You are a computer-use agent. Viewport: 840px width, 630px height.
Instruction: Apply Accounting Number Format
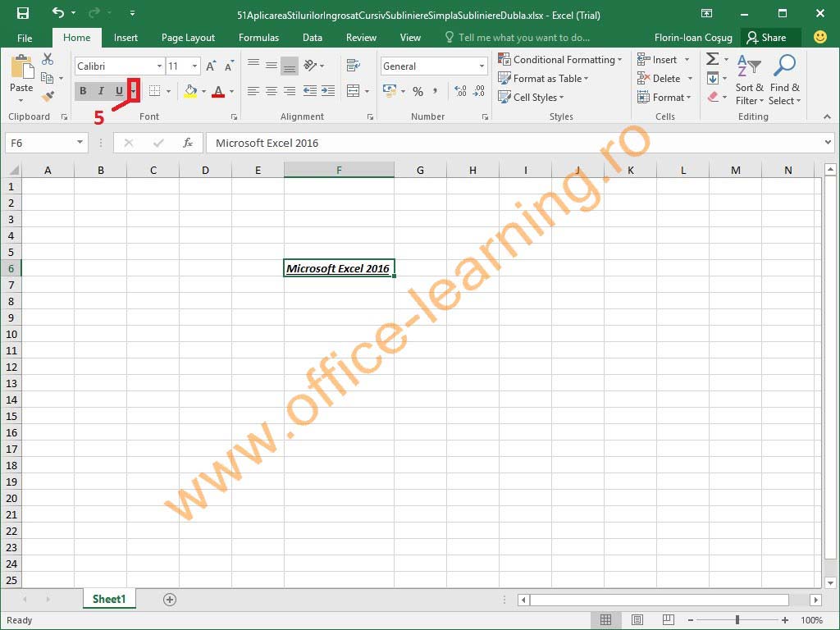pyautogui.click(x=390, y=91)
